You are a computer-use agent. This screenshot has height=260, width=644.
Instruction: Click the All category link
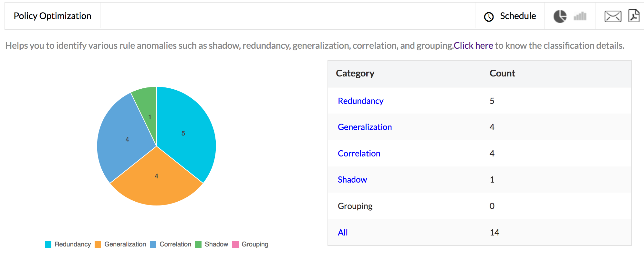pyautogui.click(x=343, y=233)
